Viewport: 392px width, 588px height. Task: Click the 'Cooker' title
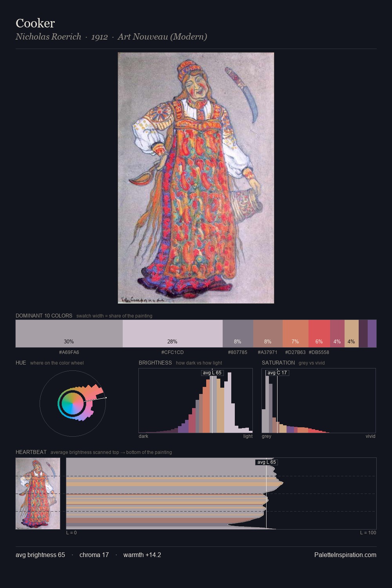35,23
